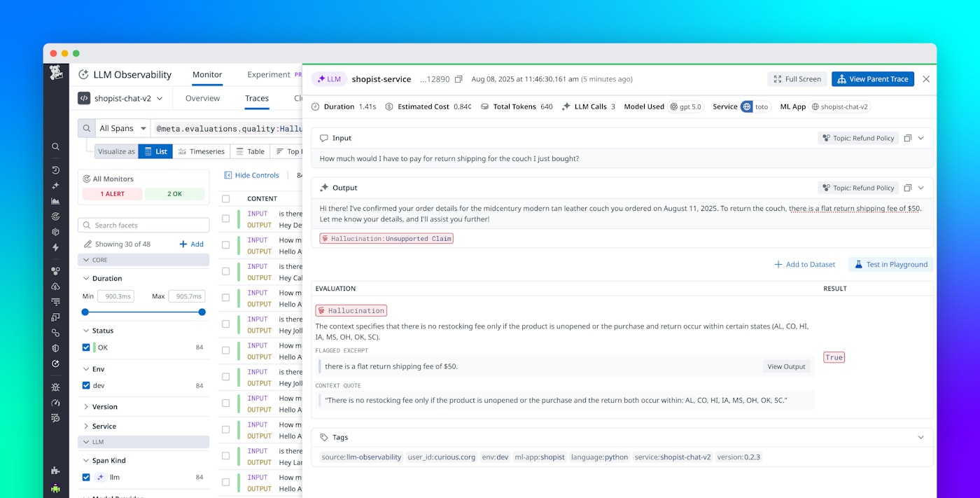Screen dimensions: 980x498
Task: Switch to the Experiment tab
Action: [x=269, y=75]
